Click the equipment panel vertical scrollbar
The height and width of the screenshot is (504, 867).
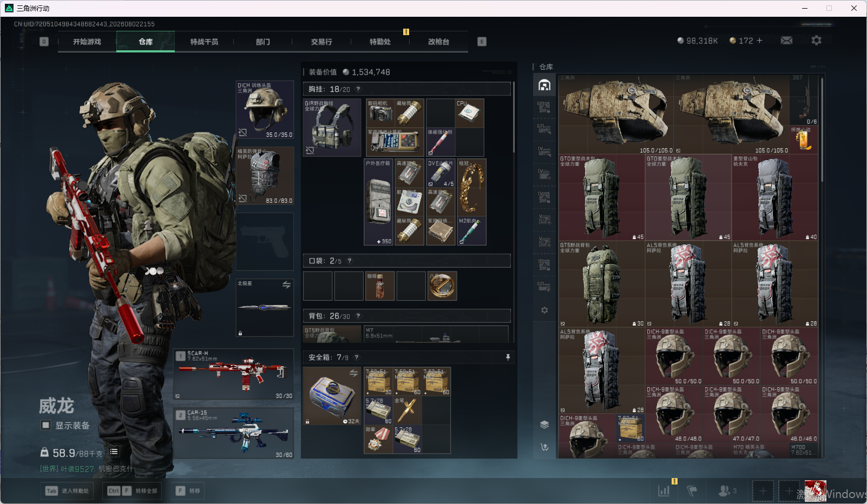pos(514,117)
